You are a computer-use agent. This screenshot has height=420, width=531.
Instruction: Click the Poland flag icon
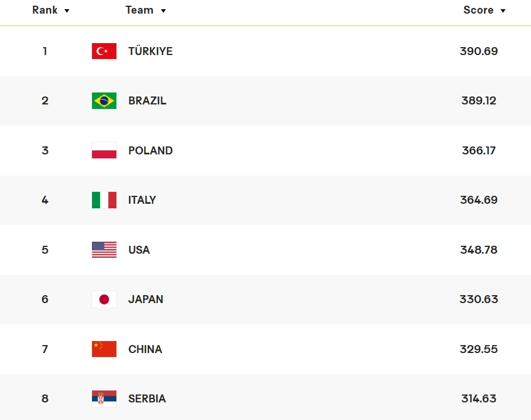click(x=104, y=150)
